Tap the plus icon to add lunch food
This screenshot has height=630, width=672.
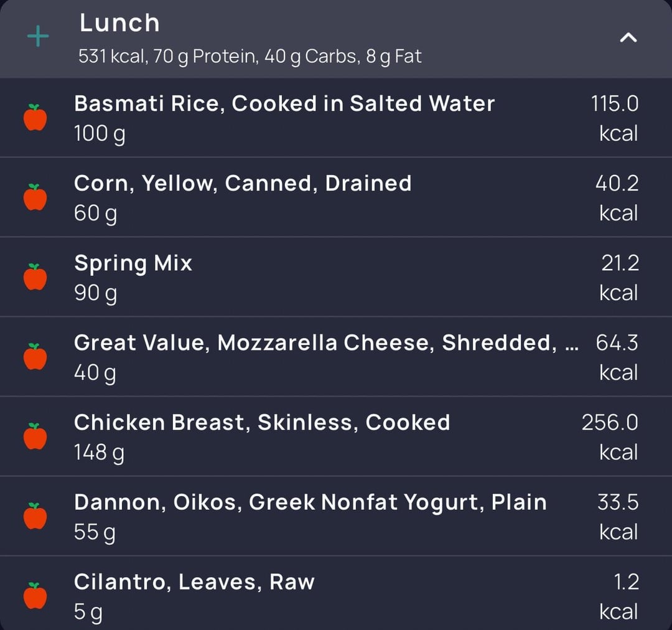pyautogui.click(x=38, y=36)
